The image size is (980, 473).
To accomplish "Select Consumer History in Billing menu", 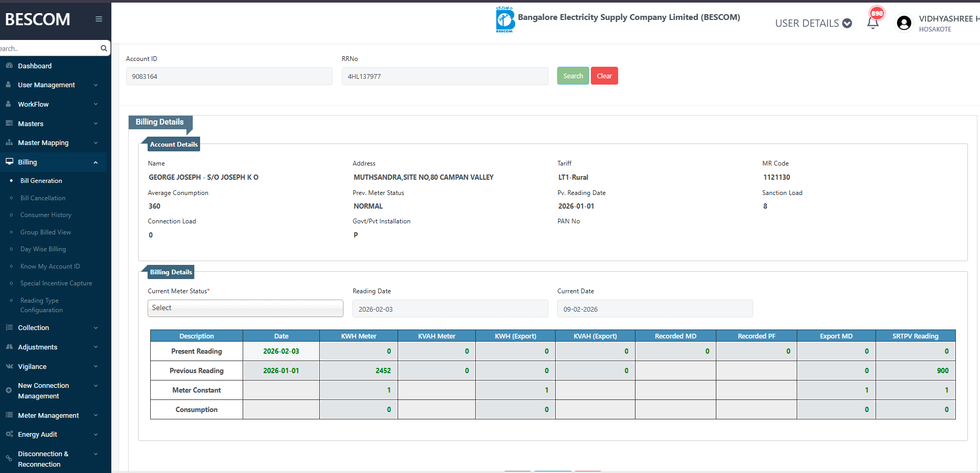I will click(46, 215).
